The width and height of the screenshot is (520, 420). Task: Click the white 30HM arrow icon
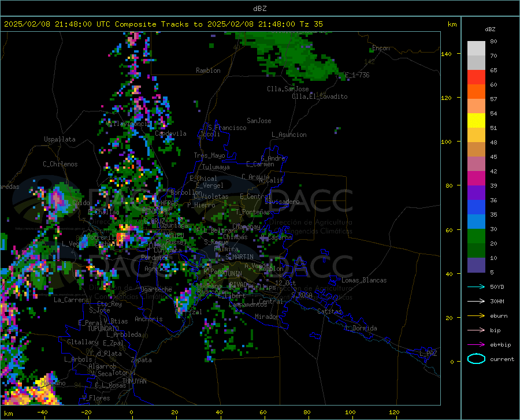pyautogui.click(x=476, y=302)
